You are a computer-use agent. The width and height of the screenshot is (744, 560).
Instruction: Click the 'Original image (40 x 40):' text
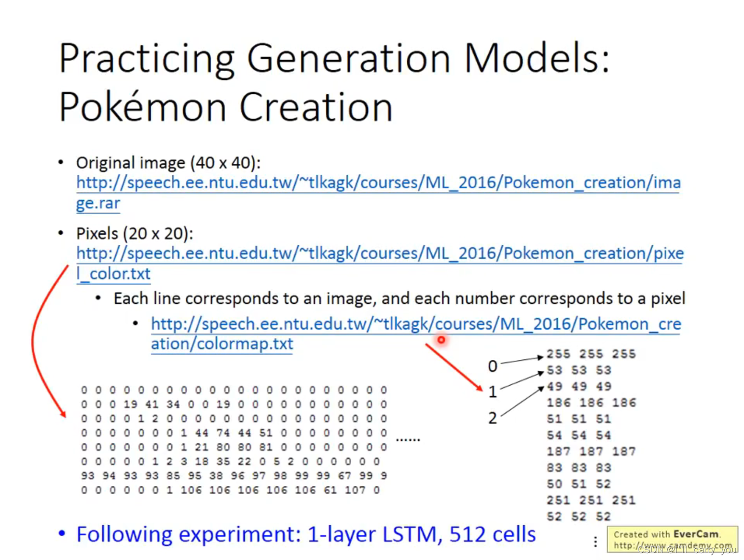168,163
